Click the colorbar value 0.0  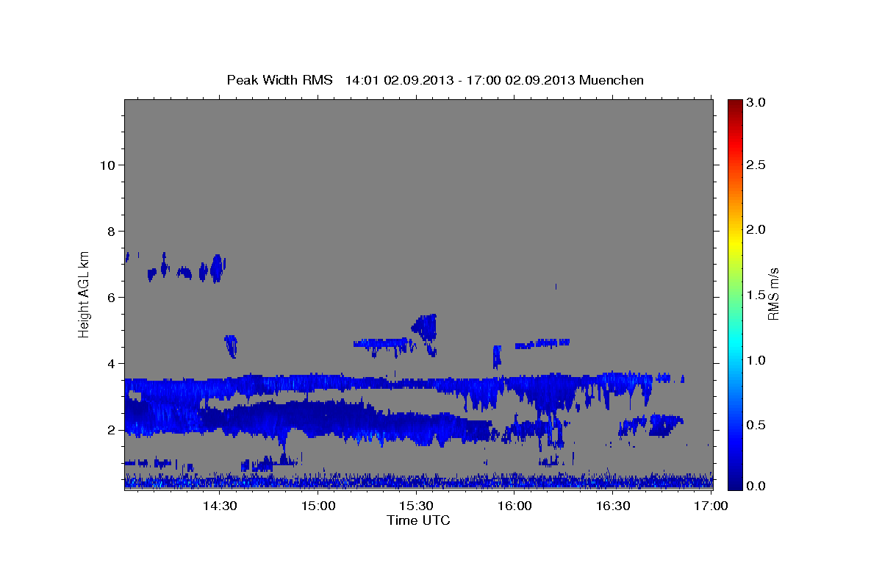tap(756, 486)
